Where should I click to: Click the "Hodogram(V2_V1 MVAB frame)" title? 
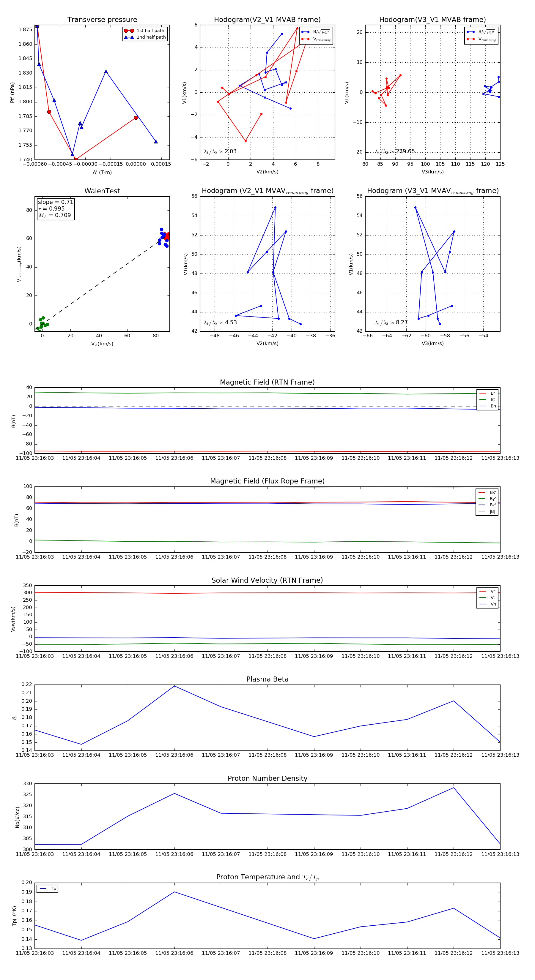coord(267,19)
